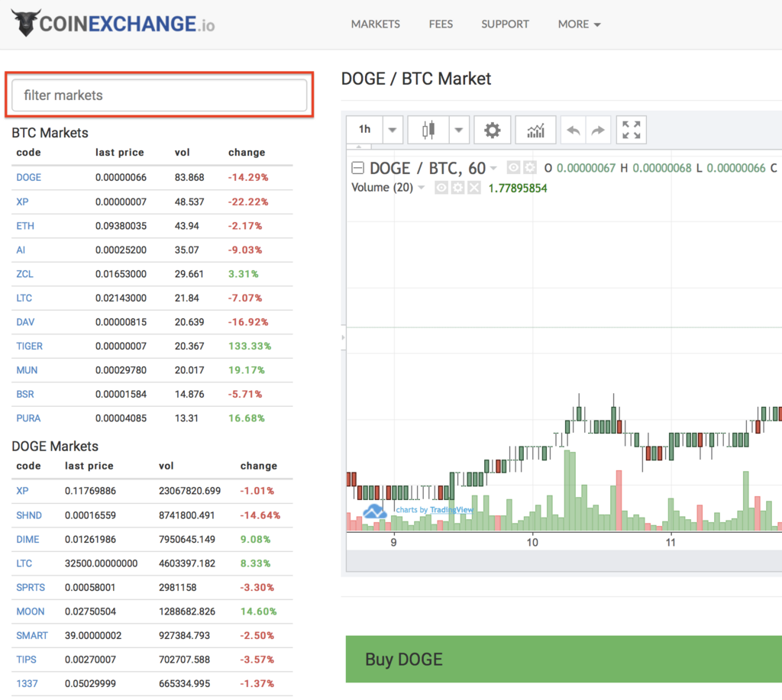Screen dimensions: 782x700
Task: Open LTC market in BTC Markets
Action: 24,298
